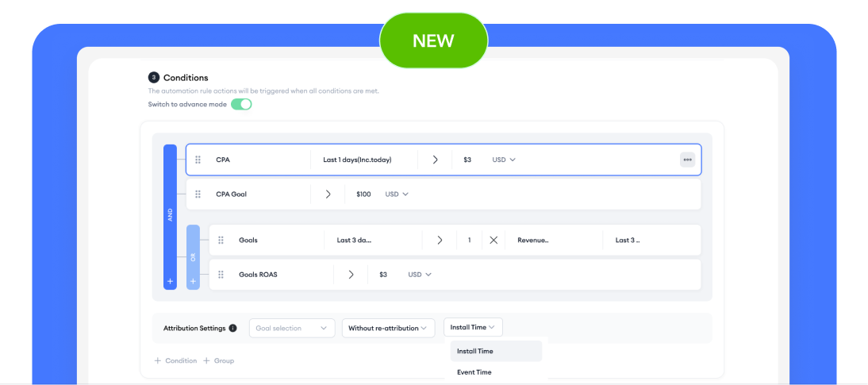Screen dimensions: 868x385
Task: Choose Install Time option in the list
Action: [x=475, y=351]
